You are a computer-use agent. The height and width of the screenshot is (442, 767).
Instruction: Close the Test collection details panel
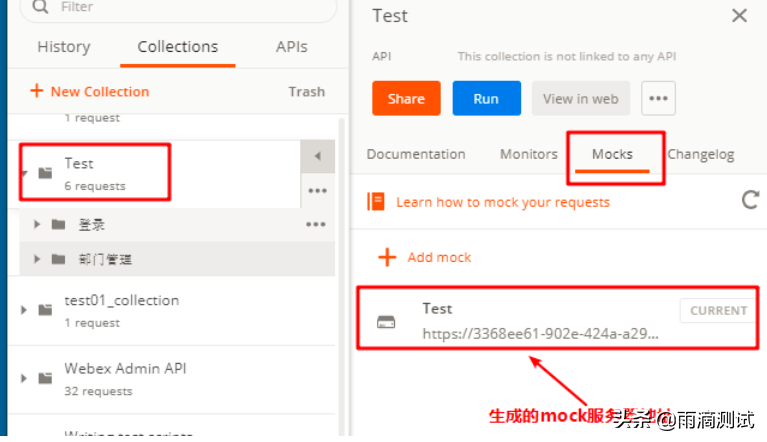(739, 16)
